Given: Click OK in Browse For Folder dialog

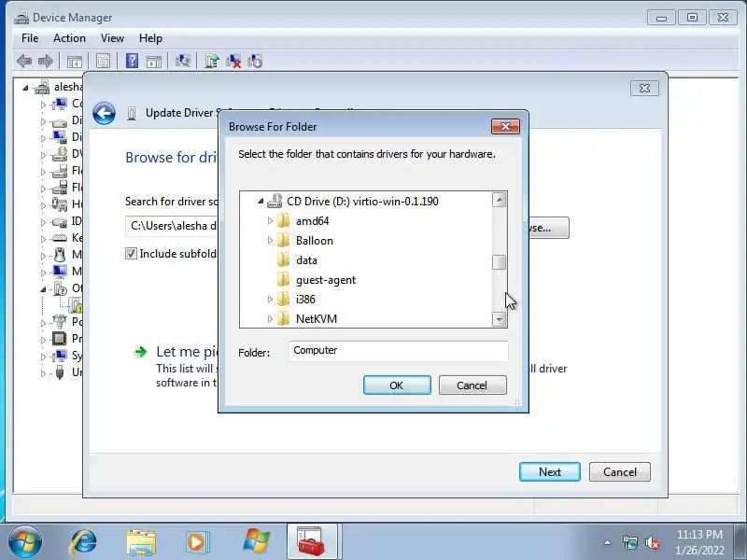Looking at the screenshot, I should pyautogui.click(x=397, y=385).
